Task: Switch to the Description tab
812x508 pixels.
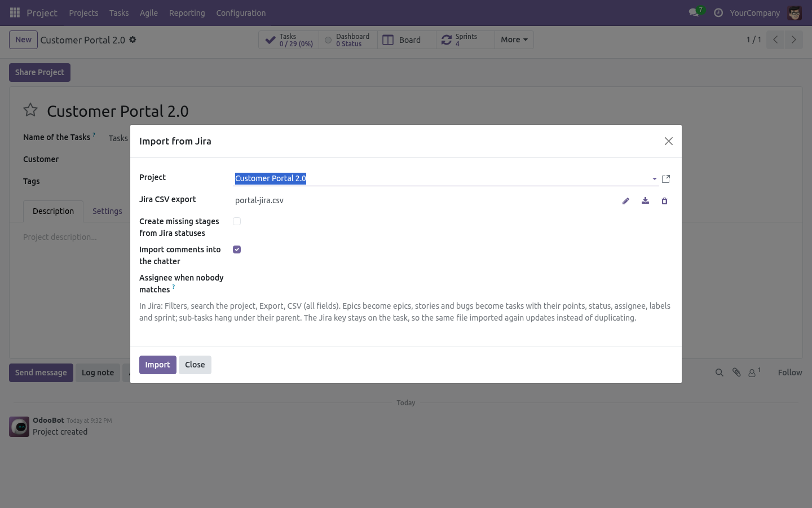Action: [53, 211]
